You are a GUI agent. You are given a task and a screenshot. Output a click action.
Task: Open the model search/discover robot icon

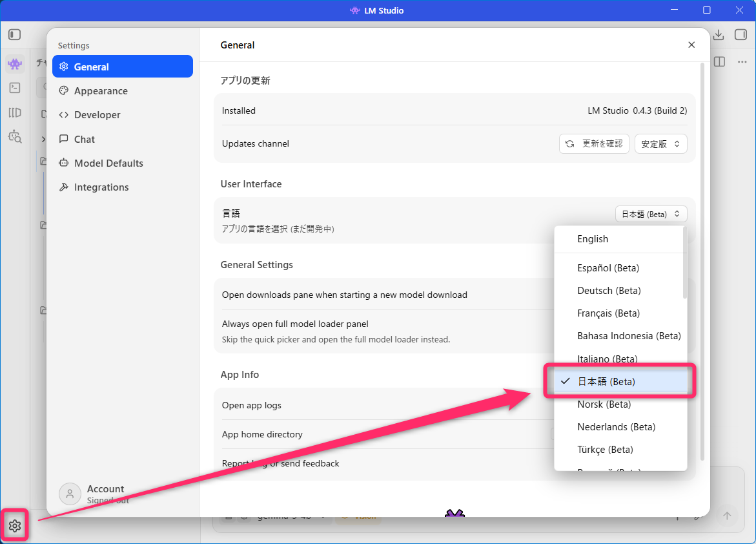[14, 136]
